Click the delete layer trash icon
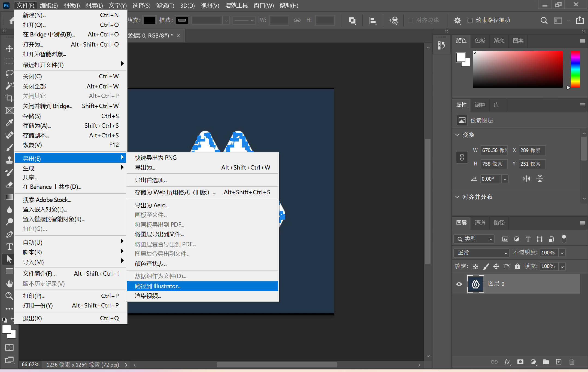The height and width of the screenshot is (372, 588). (572, 362)
